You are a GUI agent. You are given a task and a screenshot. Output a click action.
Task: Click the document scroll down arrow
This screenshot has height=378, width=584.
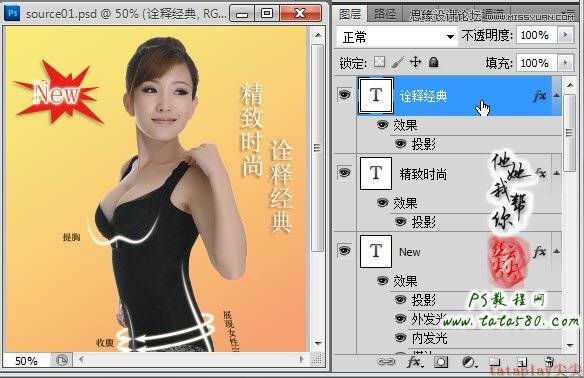[318, 343]
